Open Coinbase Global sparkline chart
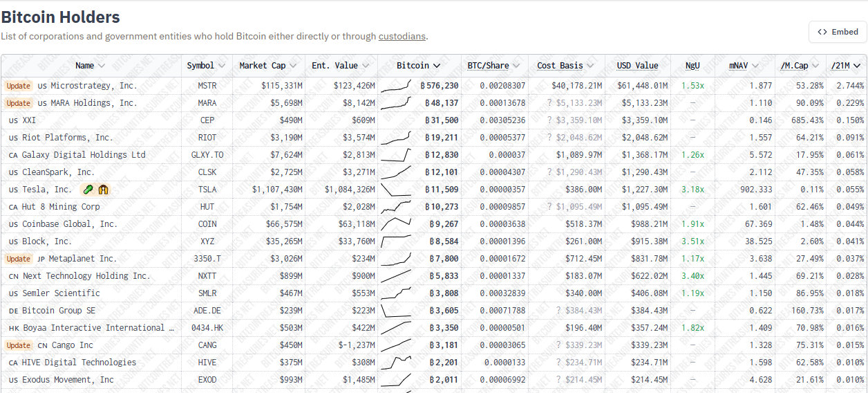 (x=396, y=224)
